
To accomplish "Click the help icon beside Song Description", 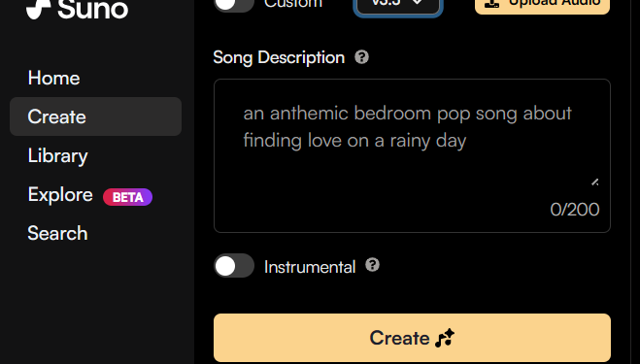I will (x=361, y=57).
